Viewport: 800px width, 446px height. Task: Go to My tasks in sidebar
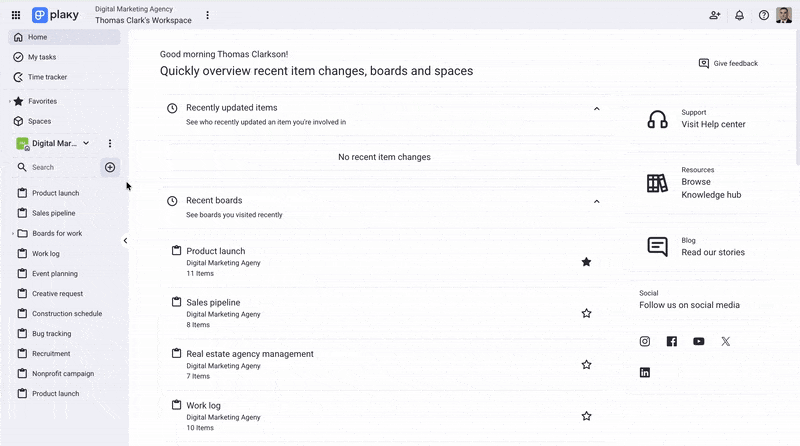coord(42,57)
